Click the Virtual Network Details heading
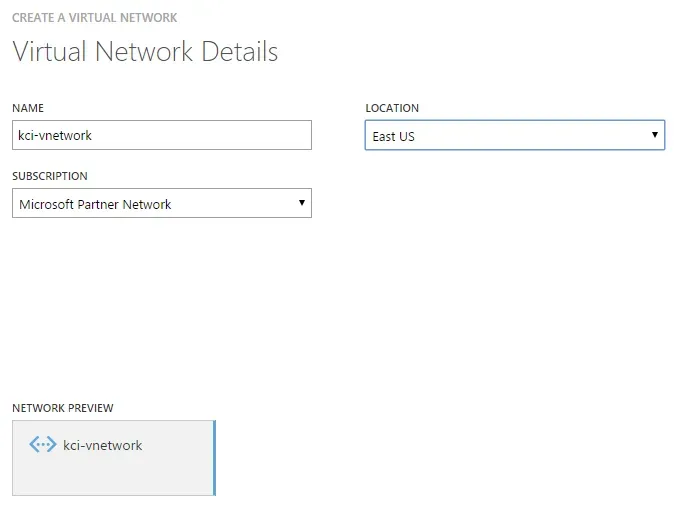 [x=145, y=52]
